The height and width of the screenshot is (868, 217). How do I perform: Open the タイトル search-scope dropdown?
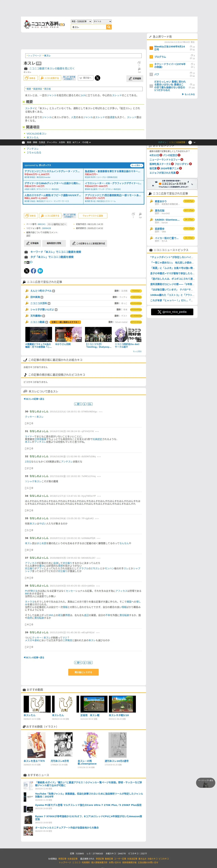pyautogui.click(x=102, y=22)
